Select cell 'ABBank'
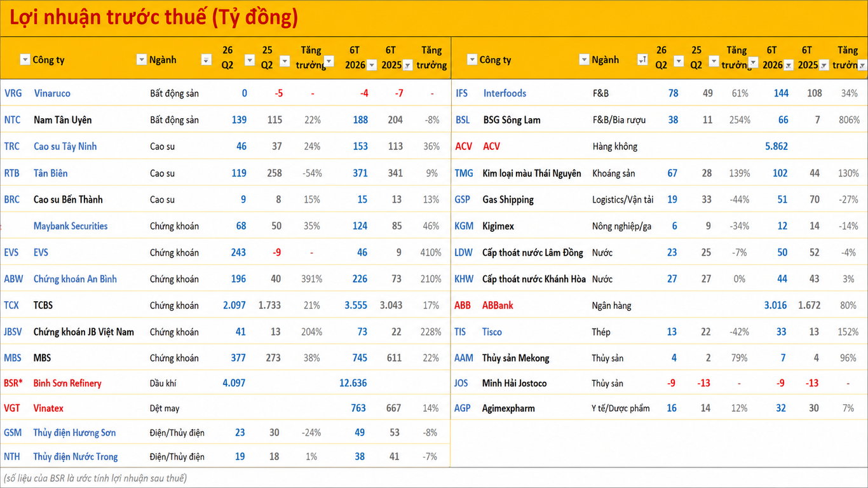 pyautogui.click(x=498, y=306)
